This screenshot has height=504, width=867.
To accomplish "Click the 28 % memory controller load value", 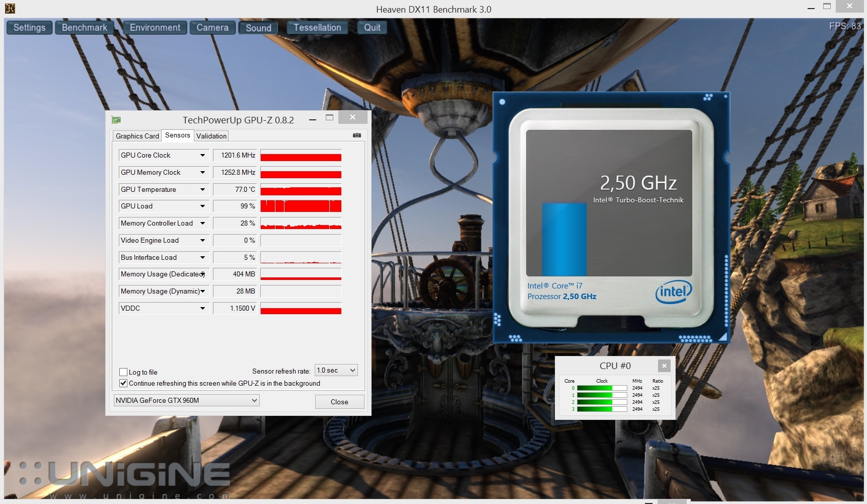I will click(x=235, y=223).
